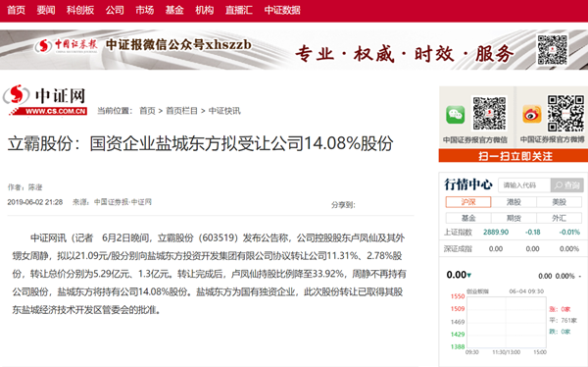This screenshot has height=367, width=588.
Task: Open the 中证快讯 breadcrumb link
Action: [224, 111]
